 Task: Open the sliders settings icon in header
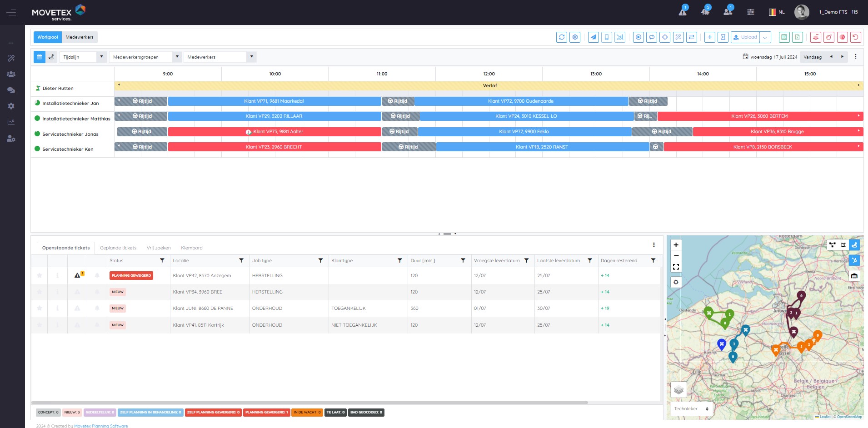click(751, 12)
